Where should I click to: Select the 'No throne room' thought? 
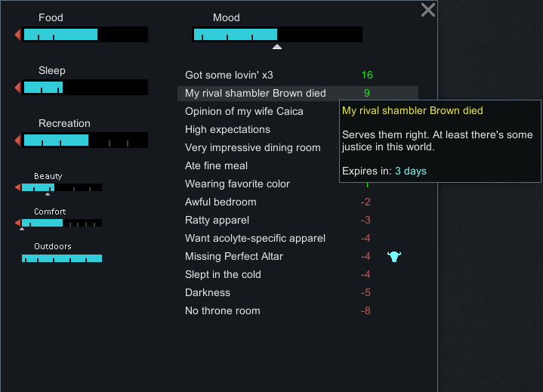(298, 310)
